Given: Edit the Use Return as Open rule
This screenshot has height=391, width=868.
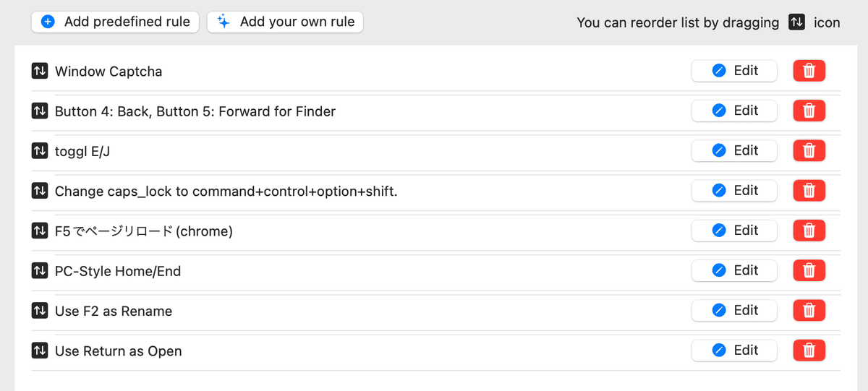Looking at the screenshot, I should pyautogui.click(x=735, y=351).
